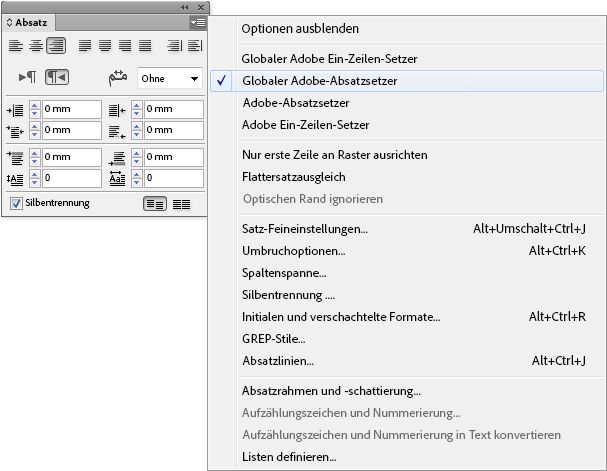Apply full justification to all lines
This screenshot has width=607, height=471.
pos(145,46)
